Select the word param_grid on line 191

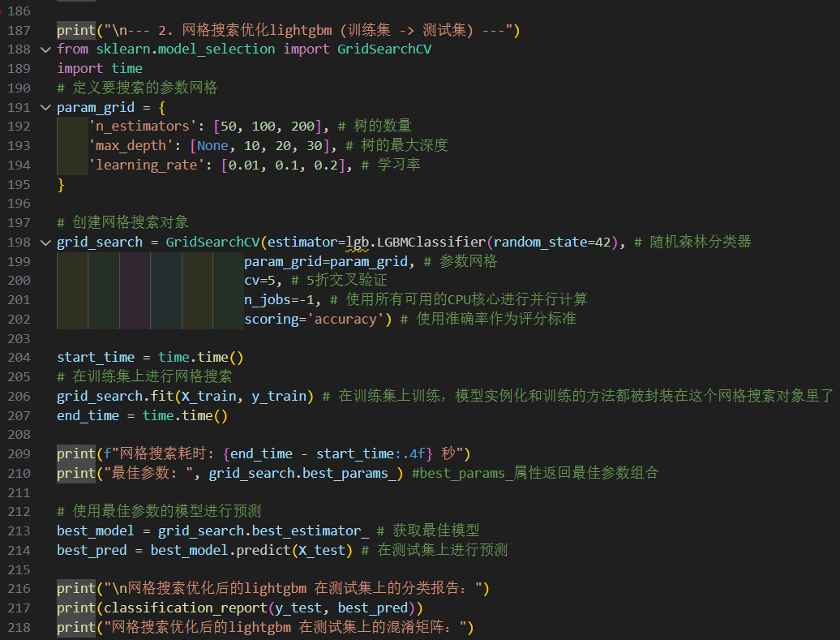[95, 106]
